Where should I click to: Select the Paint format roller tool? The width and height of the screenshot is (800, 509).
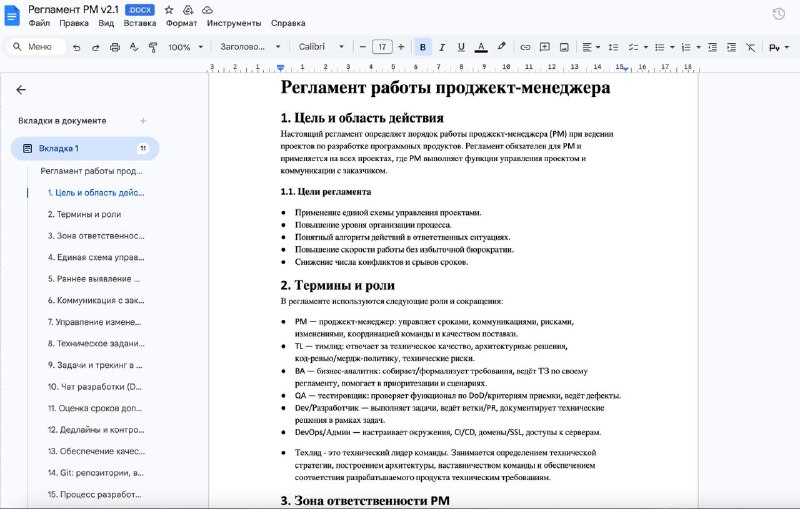(153, 47)
